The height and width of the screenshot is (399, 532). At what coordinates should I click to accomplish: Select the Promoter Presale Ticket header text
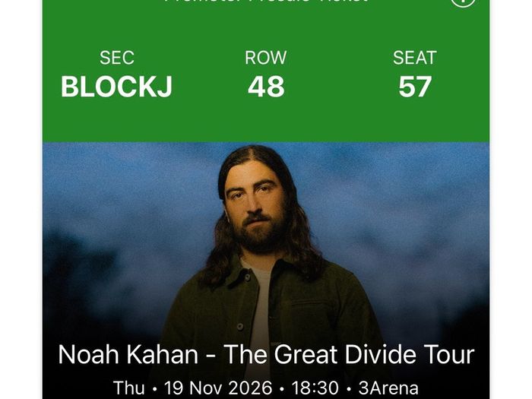266,2
